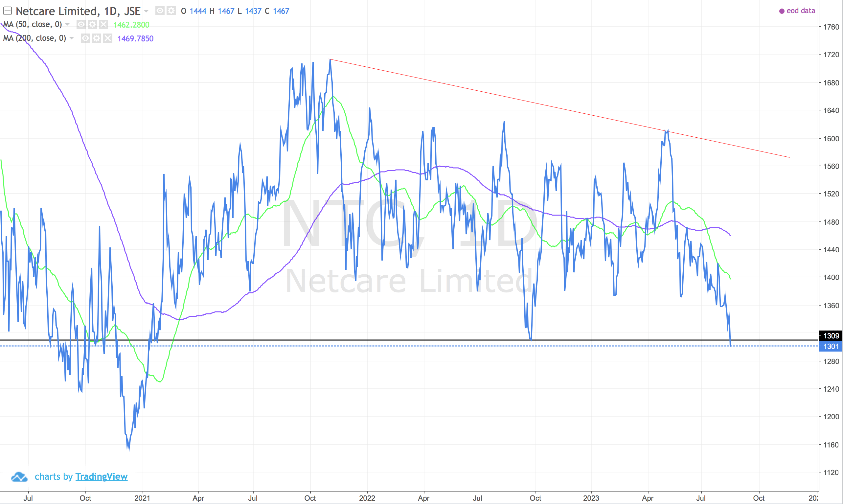Image resolution: width=843 pixels, height=504 pixels.
Task: Open MA 200 indicator settings gear
Action: [96, 38]
